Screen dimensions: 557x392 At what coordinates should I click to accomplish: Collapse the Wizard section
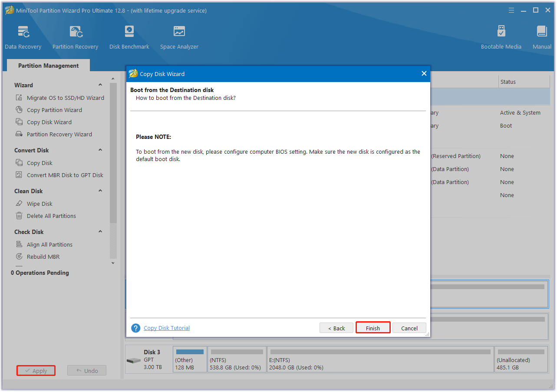[x=100, y=85]
